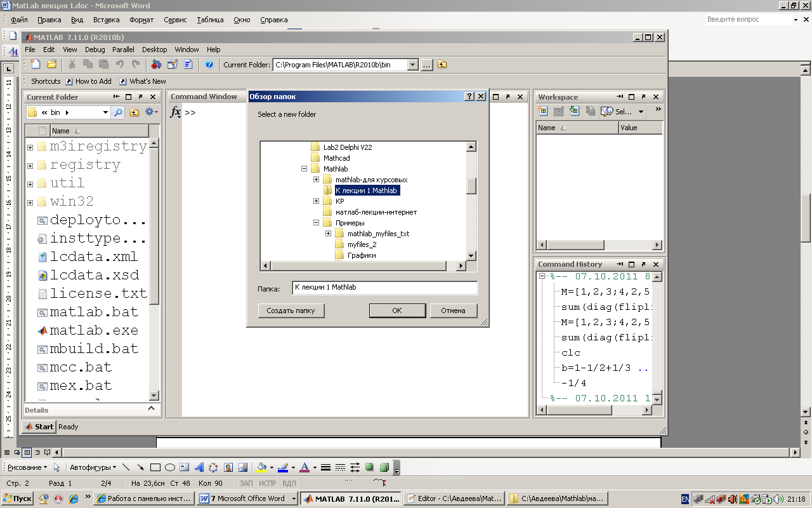Expand the Details panel chevron
Image resolution: width=812 pixels, height=508 pixels.
click(151, 409)
